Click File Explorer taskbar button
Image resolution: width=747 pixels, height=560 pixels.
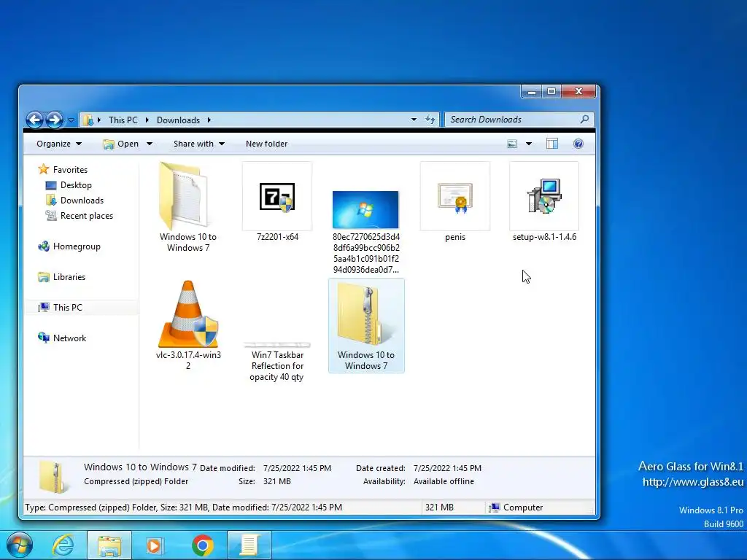(x=109, y=545)
